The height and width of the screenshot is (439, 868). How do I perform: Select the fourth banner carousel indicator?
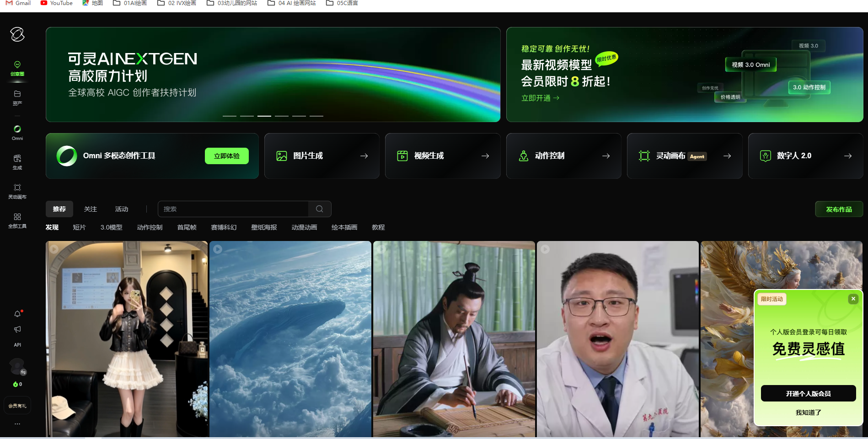[282, 116]
